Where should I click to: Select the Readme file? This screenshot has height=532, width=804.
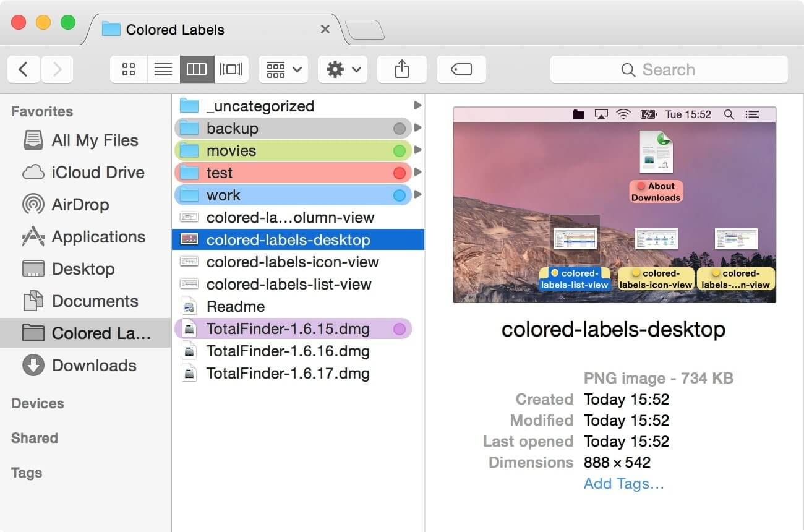[235, 306]
